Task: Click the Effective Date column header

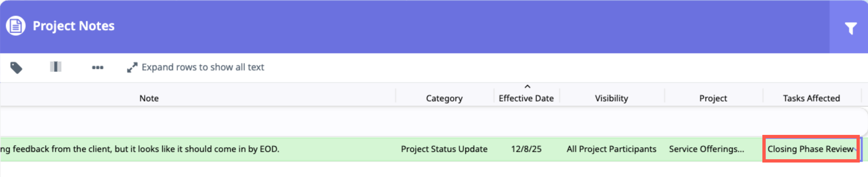Action: pos(526,98)
